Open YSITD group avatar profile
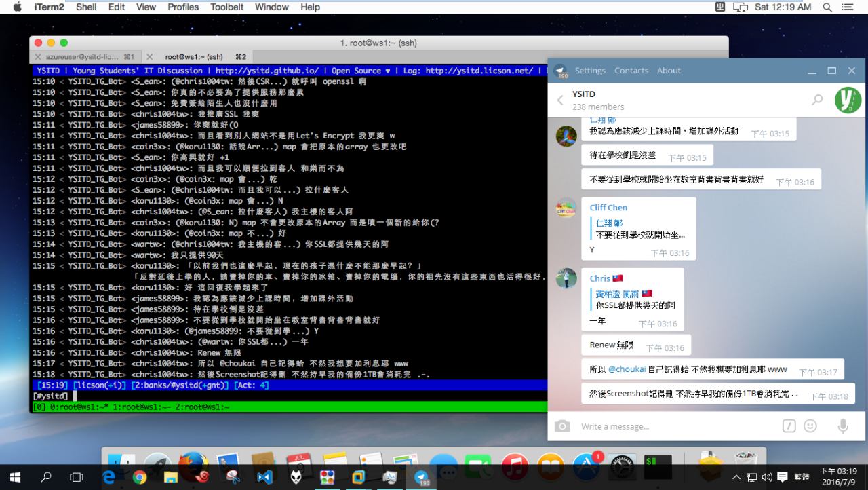The width and height of the screenshot is (868, 490). coord(847,100)
